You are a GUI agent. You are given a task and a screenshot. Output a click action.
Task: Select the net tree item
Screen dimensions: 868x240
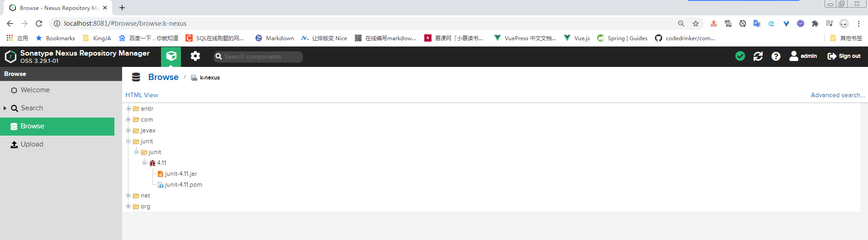(145, 195)
